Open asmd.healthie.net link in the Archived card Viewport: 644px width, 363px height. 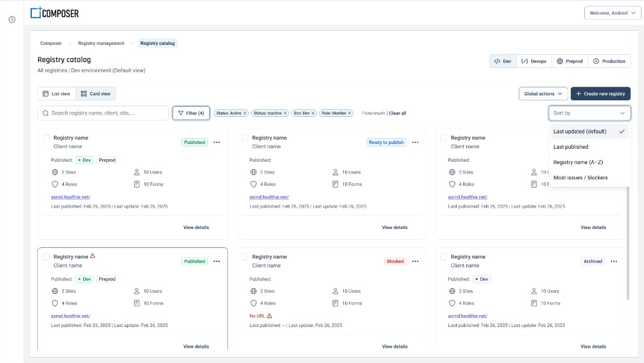pyautogui.click(x=467, y=316)
